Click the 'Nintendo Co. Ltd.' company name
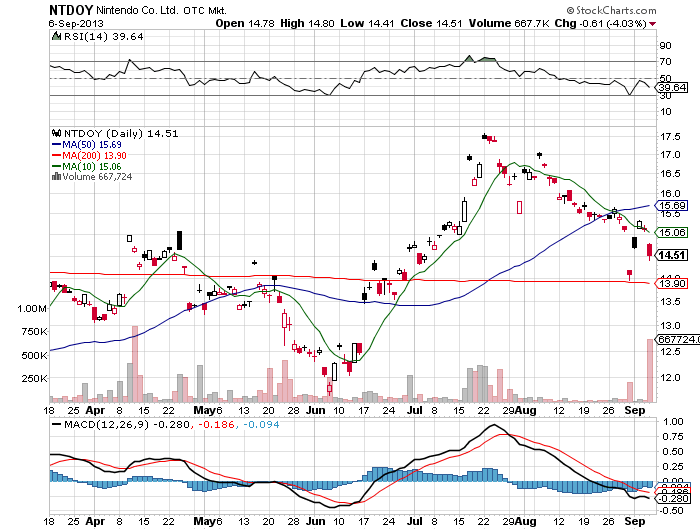700x530 pixels. [x=137, y=10]
